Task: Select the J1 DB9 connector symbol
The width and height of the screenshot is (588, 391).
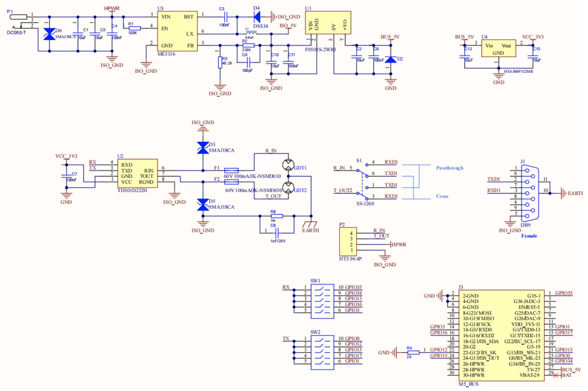Action: (x=530, y=193)
